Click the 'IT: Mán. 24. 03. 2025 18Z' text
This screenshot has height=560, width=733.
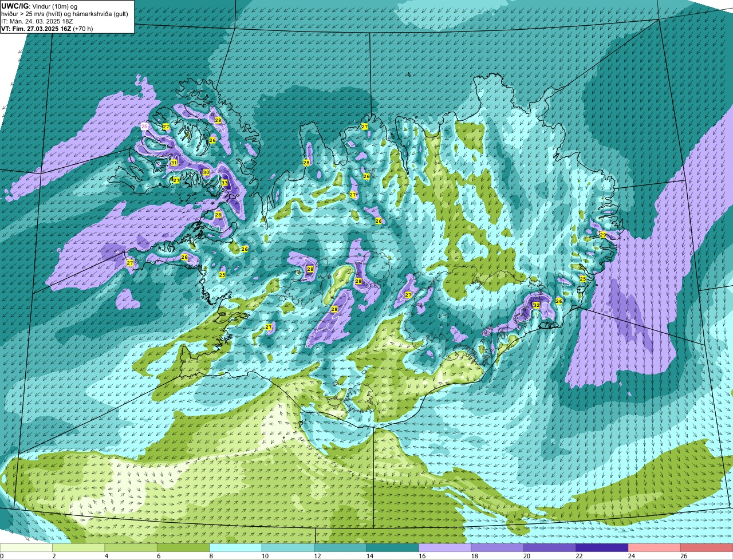click(x=36, y=21)
